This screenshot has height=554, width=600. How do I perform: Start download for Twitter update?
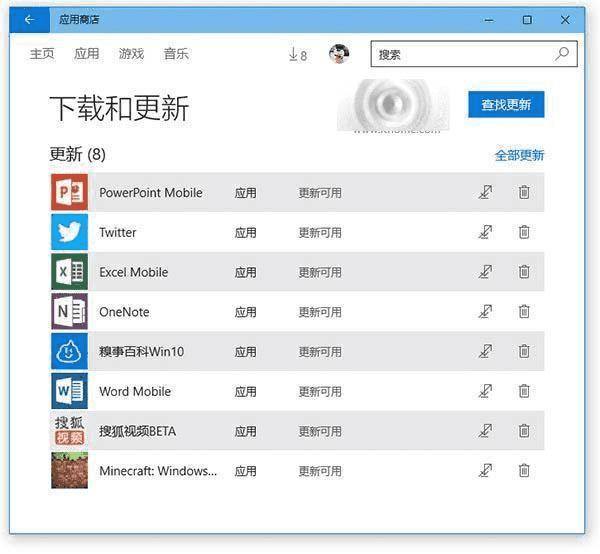(485, 232)
